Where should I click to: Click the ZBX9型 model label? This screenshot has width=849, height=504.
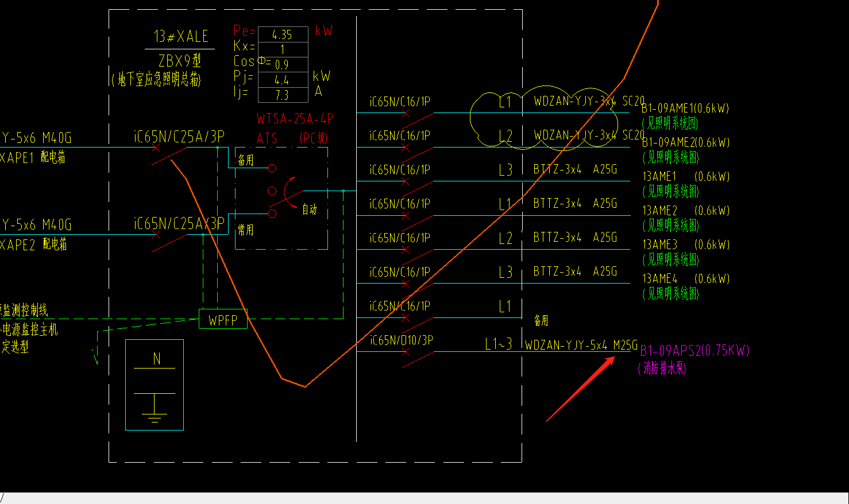click(180, 60)
